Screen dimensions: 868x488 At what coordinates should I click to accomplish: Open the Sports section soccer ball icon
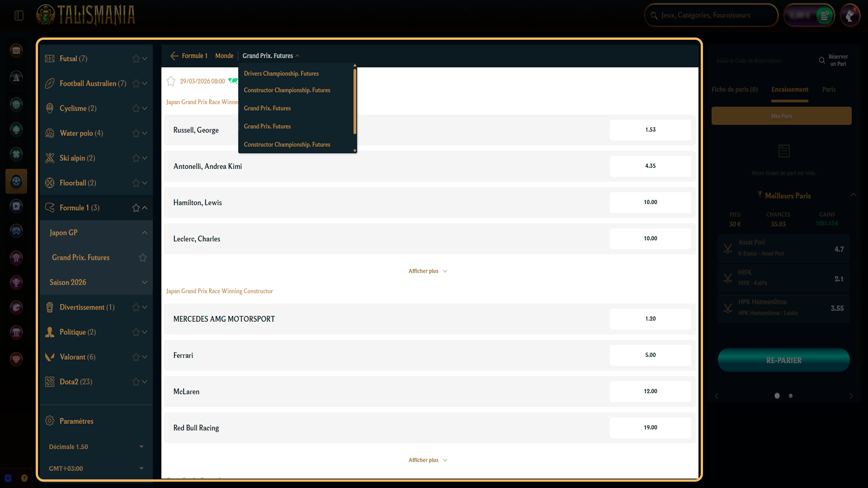(16, 181)
